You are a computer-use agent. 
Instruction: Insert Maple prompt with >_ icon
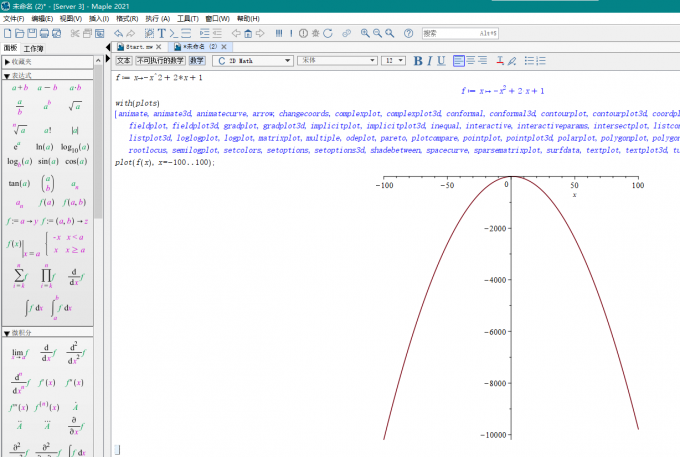point(173,33)
